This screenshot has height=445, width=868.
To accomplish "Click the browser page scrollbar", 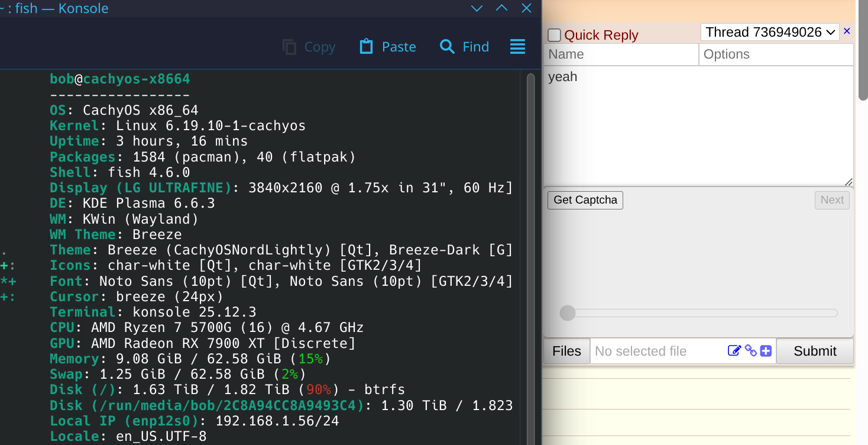I will [x=863, y=50].
